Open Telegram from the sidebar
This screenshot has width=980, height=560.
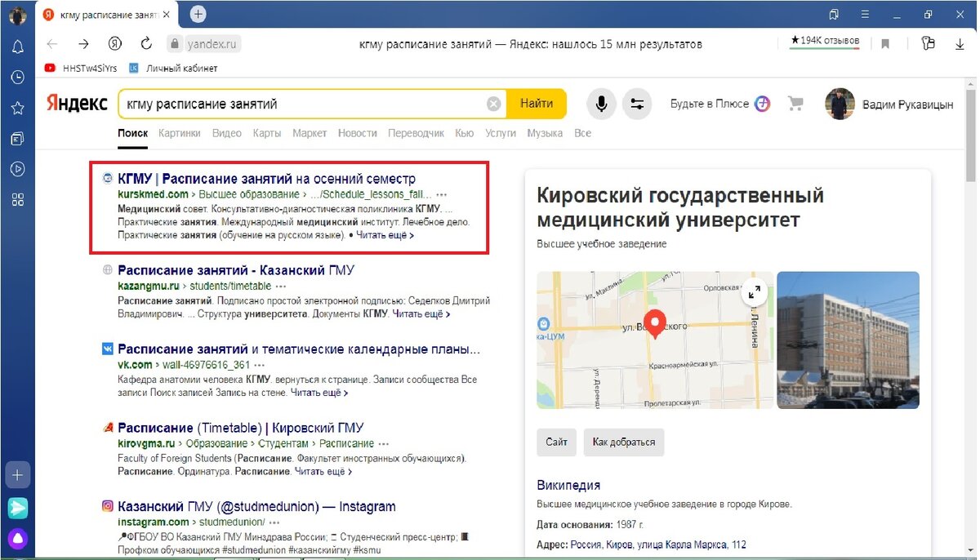click(x=18, y=508)
